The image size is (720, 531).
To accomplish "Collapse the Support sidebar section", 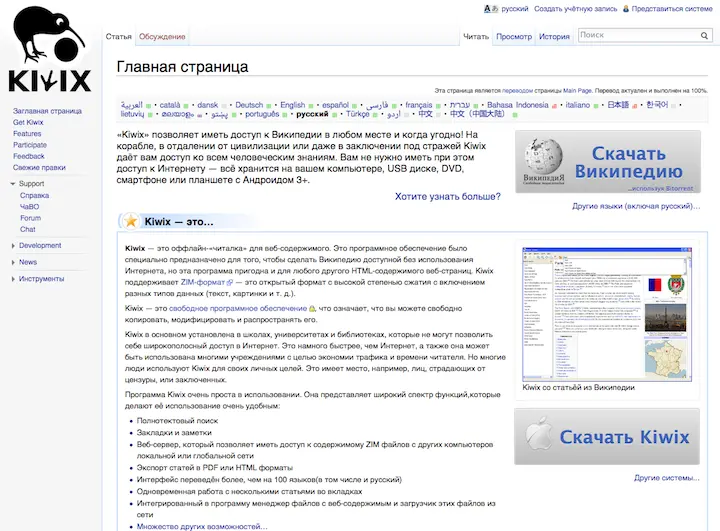I will (x=13, y=184).
